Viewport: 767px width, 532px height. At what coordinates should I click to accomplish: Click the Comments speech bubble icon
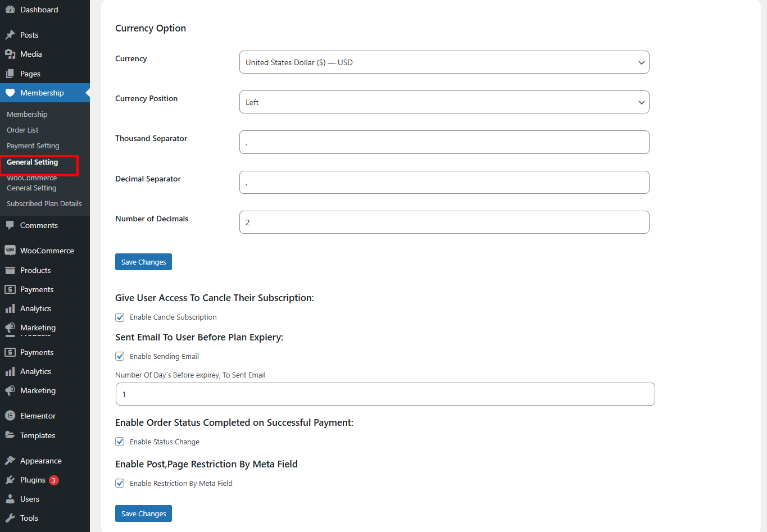(x=10, y=225)
